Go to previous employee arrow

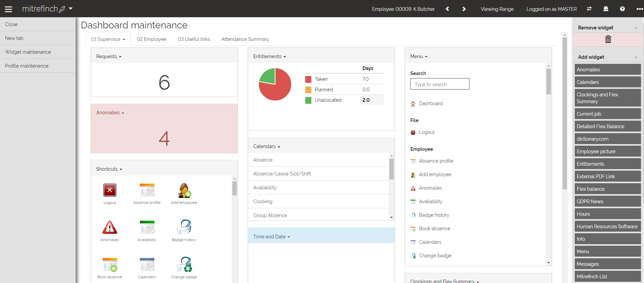point(447,9)
